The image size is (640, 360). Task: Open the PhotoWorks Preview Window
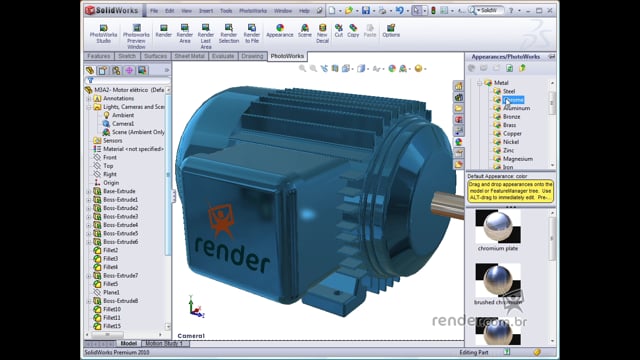click(136, 36)
